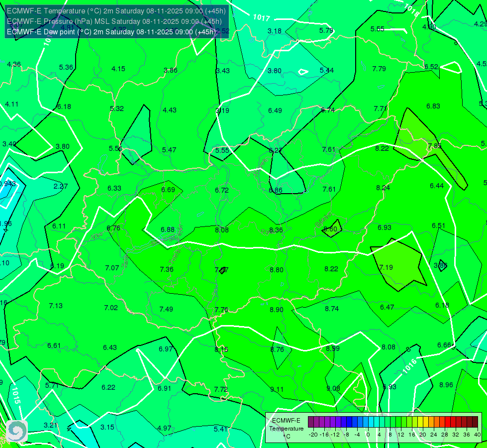Click the 8.24 temperature value
Viewport: 487px width, 448px height.
383,188
